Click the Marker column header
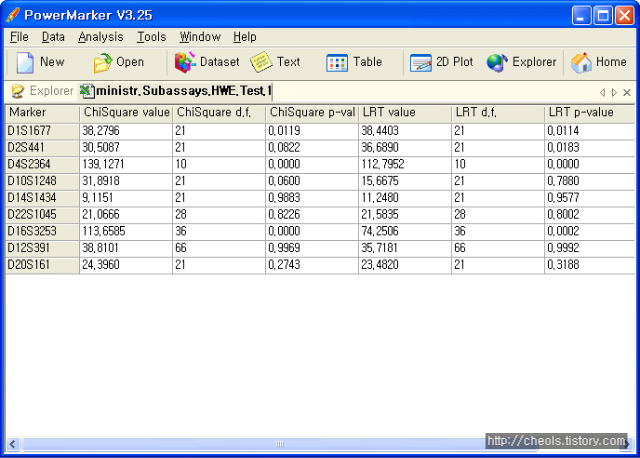The width and height of the screenshot is (640, 458). [x=42, y=113]
